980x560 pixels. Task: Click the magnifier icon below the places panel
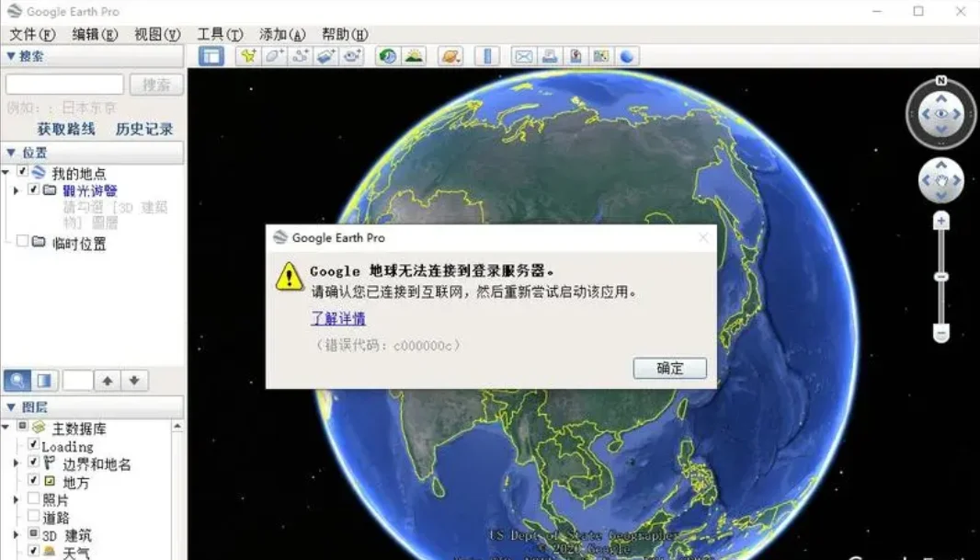pyautogui.click(x=17, y=380)
